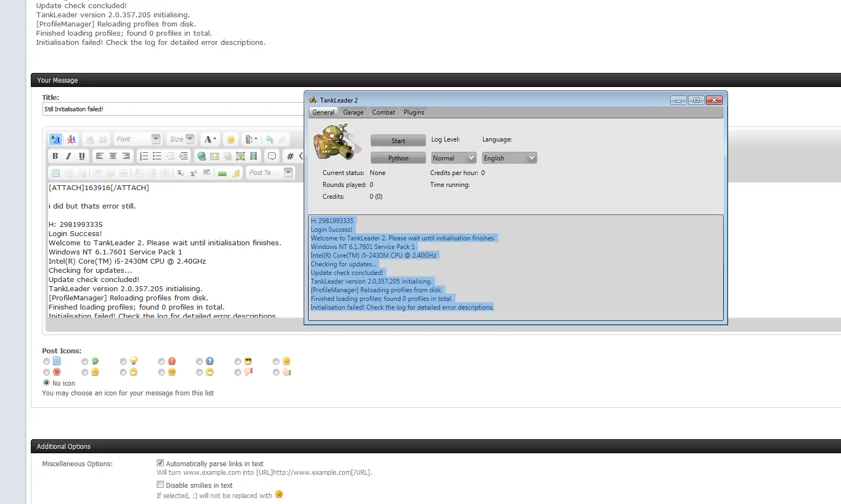Open Log Level Normal dropdown in TankLeader
Screen dimensions: 841x504
click(x=453, y=158)
